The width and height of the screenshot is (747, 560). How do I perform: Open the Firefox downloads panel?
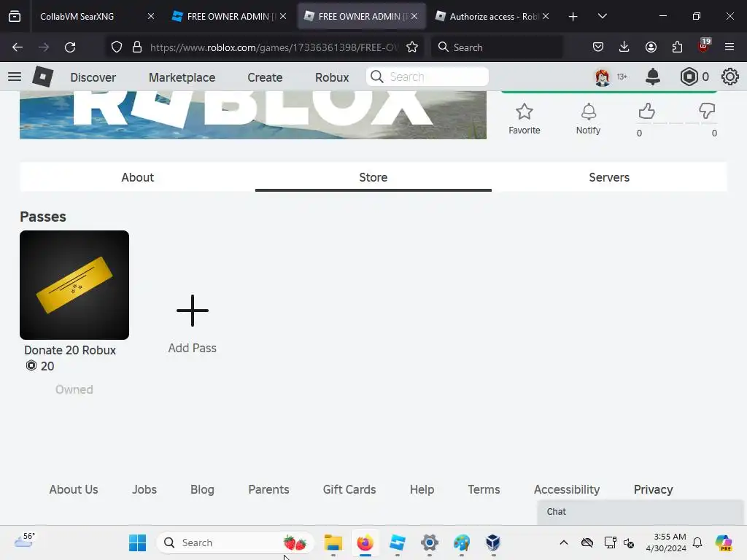pyautogui.click(x=624, y=47)
